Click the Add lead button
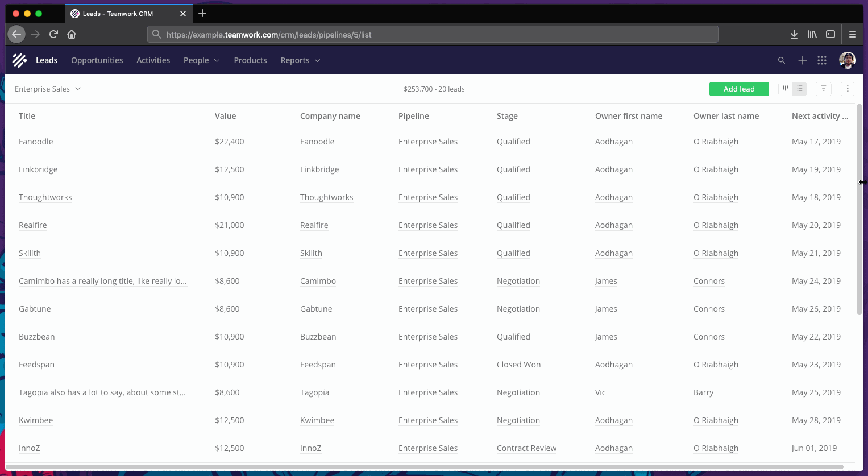 [x=739, y=89]
